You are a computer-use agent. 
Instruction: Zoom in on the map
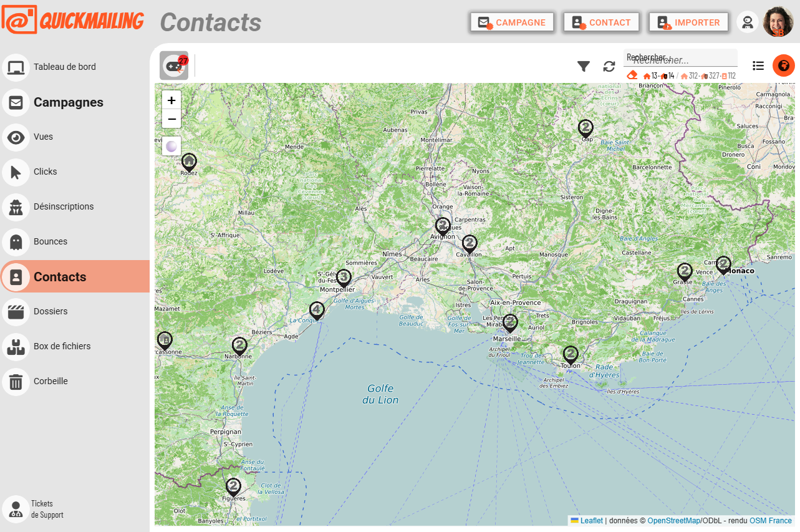click(x=171, y=100)
